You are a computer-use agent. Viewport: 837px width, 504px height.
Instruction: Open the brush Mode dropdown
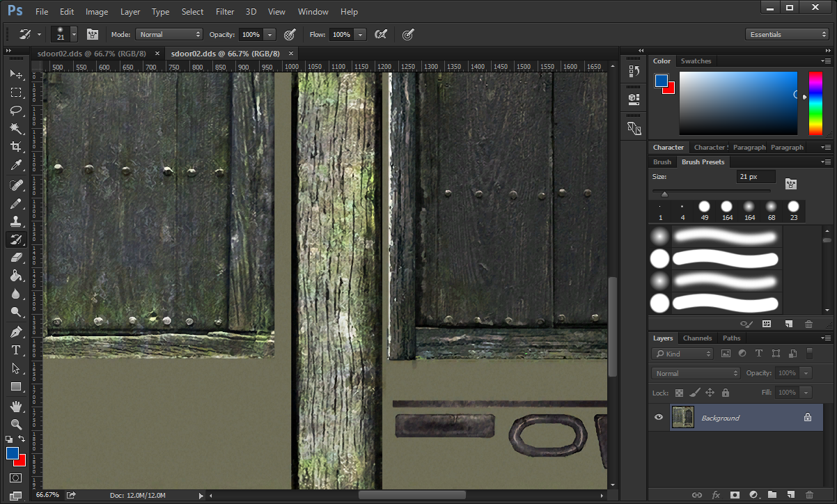(169, 34)
